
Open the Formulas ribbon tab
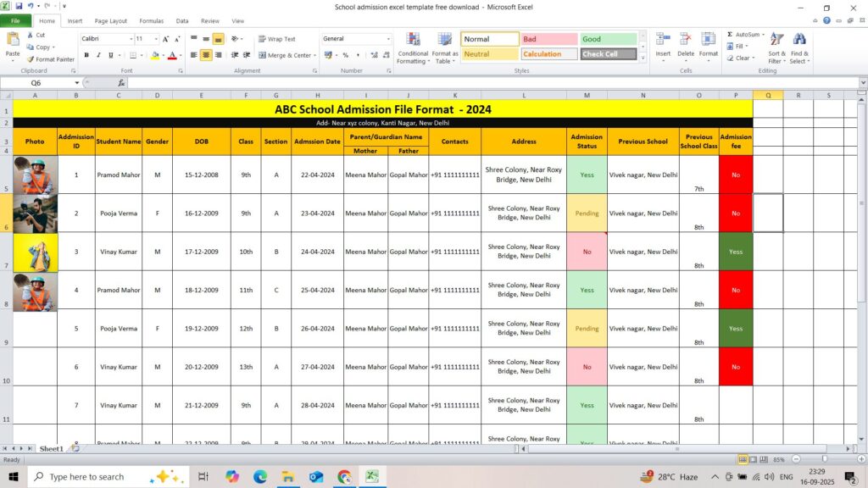coord(151,20)
